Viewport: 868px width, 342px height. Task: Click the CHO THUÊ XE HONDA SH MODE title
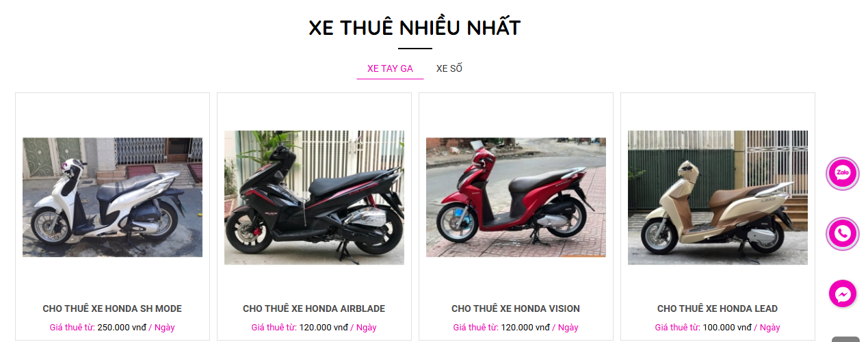pos(112,308)
